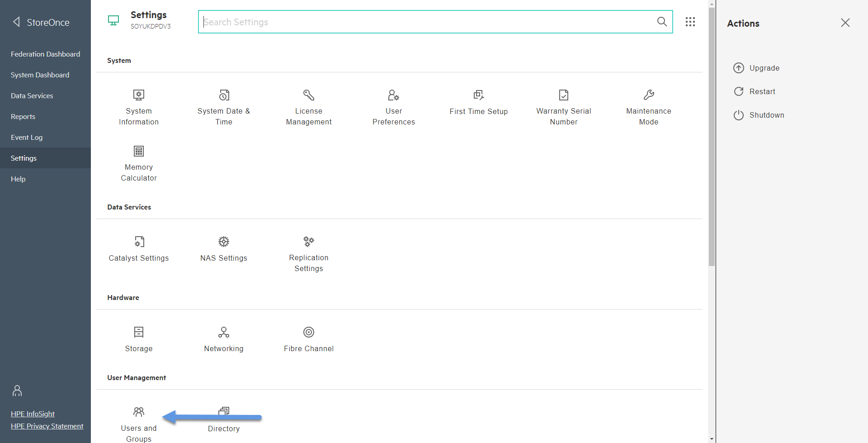The height and width of the screenshot is (443, 868).
Task: Open Warranty Serial Number icon
Action: [x=564, y=95]
